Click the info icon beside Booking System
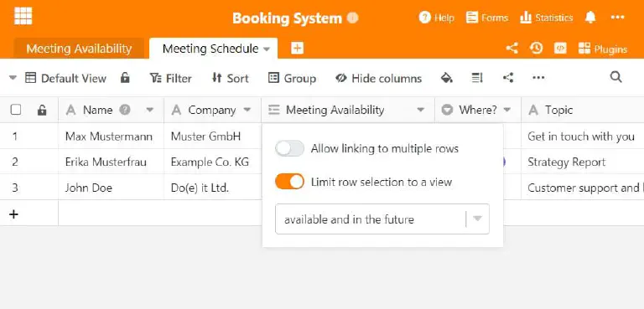Viewport: 644px width, 309px height. [x=352, y=18]
